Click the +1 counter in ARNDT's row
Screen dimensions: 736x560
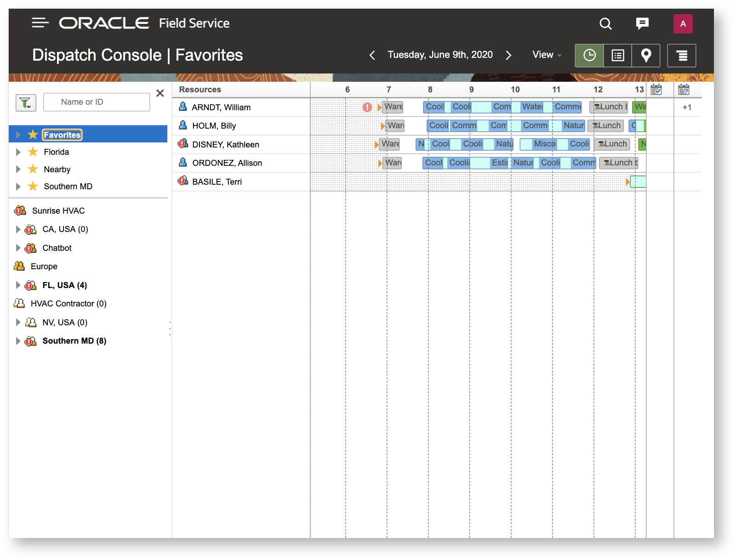coord(687,107)
